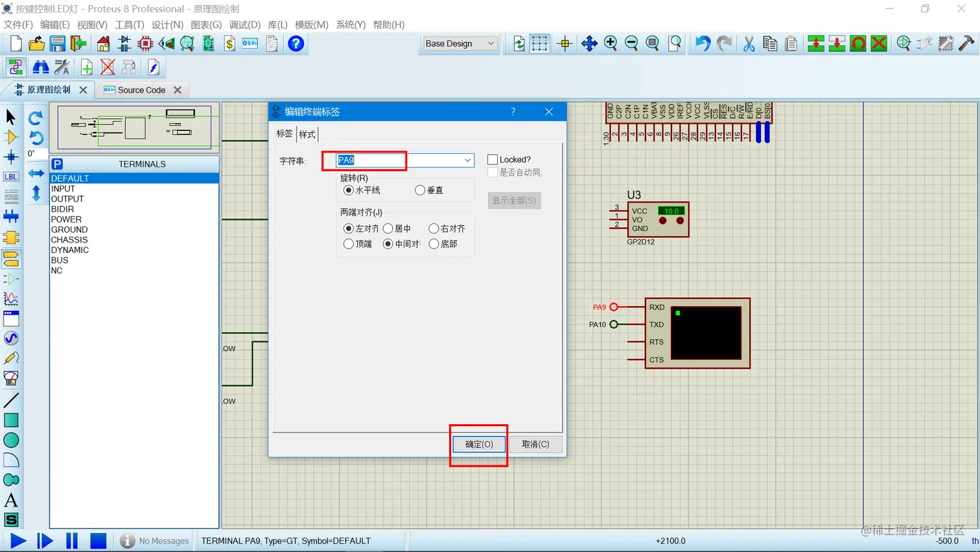Close the 编辑终端标签 dialog
980x552 pixels.
coord(549,112)
